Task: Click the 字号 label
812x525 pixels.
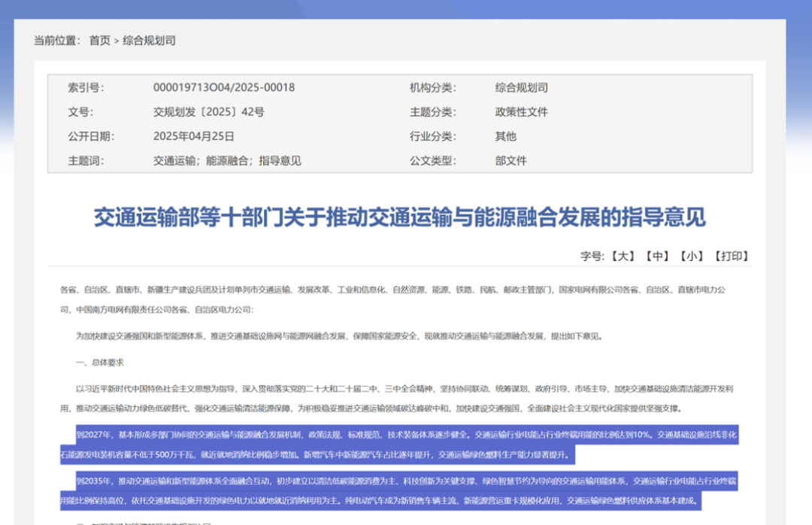Action: (x=592, y=256)
